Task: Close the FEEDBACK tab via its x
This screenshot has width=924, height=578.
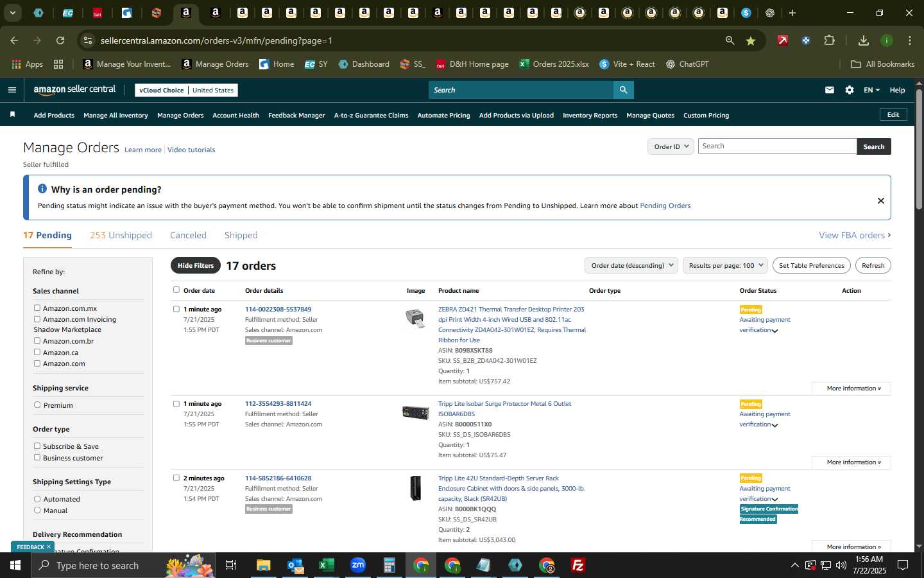Action: tap(49, 547)
